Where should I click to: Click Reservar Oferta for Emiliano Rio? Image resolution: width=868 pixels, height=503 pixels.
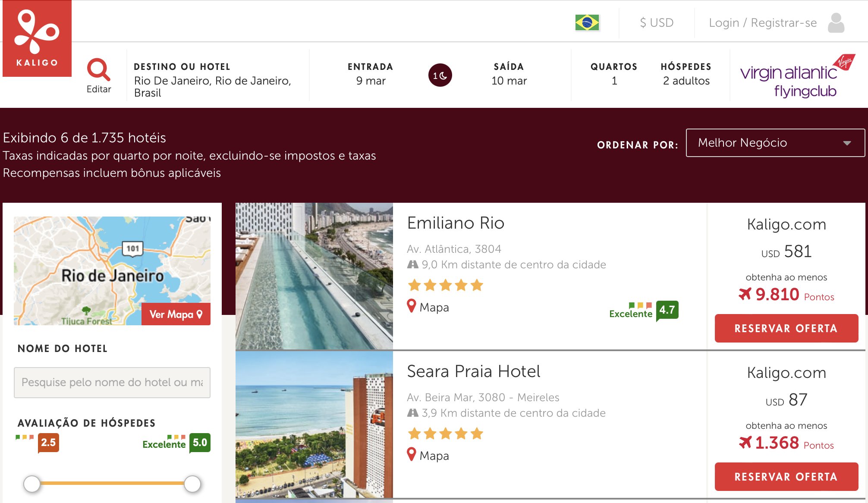tap(786, 328)
